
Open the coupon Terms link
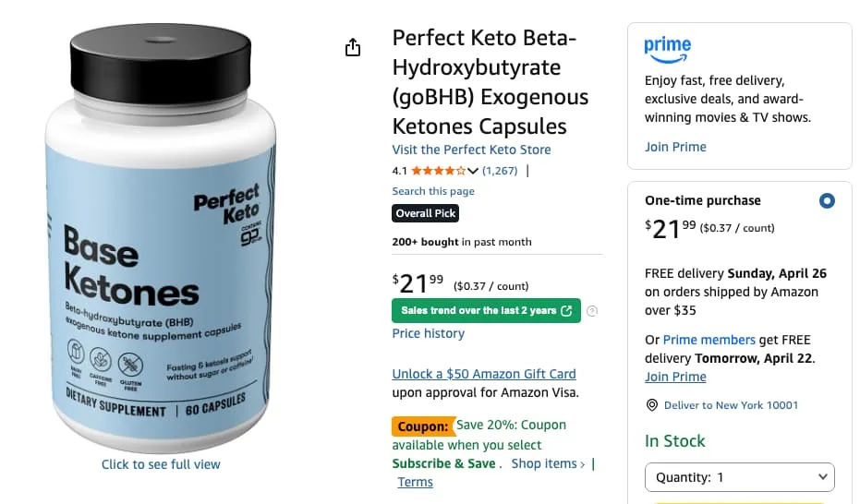pyautogui.click(x=415, y=482)
